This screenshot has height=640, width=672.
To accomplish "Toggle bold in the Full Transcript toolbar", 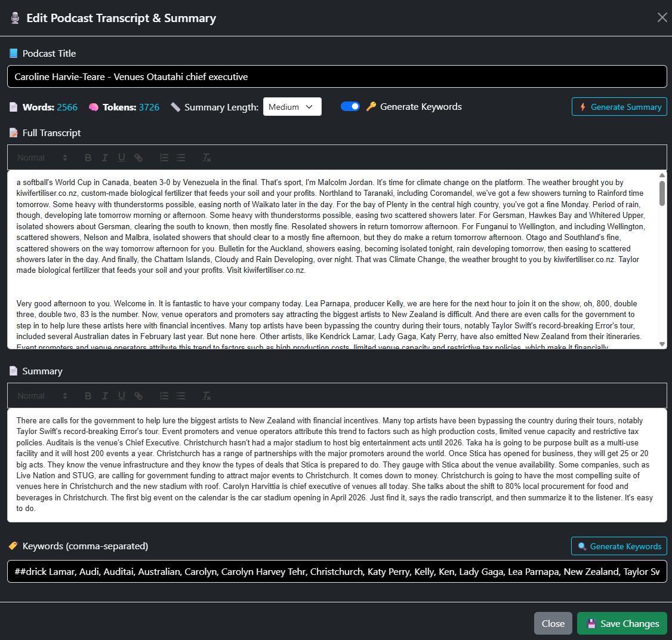I will [88, 158].
